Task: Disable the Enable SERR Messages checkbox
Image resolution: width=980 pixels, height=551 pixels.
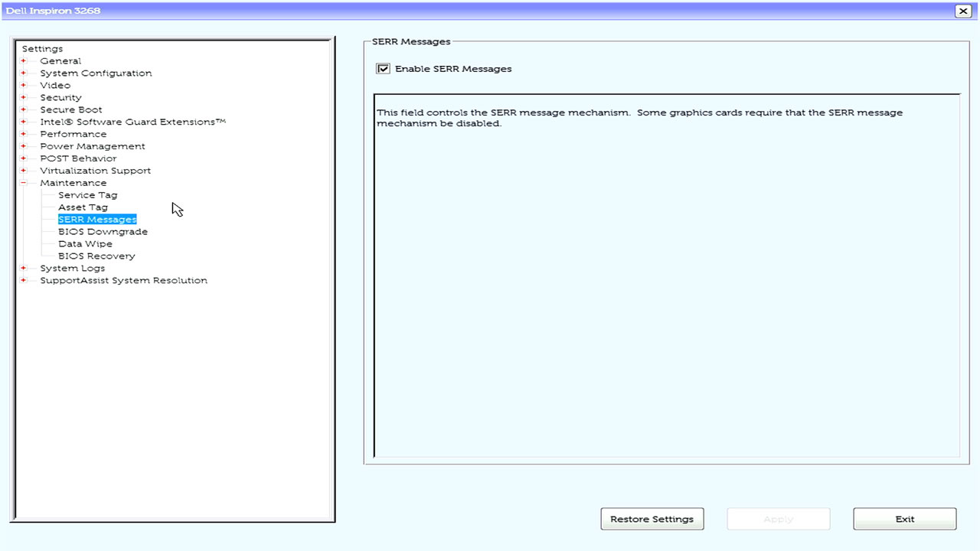Action: click(x=383, y=69)
